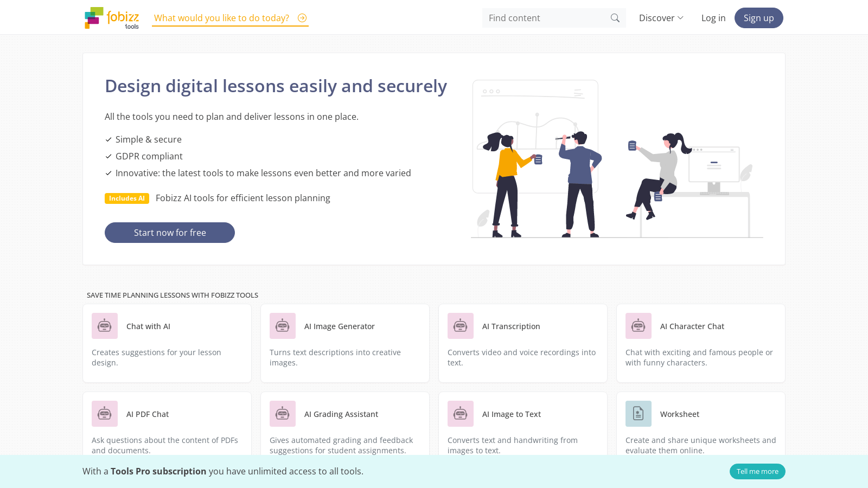Click 'Converts video and voice recordings into text.' description

(x=521, y=357)
